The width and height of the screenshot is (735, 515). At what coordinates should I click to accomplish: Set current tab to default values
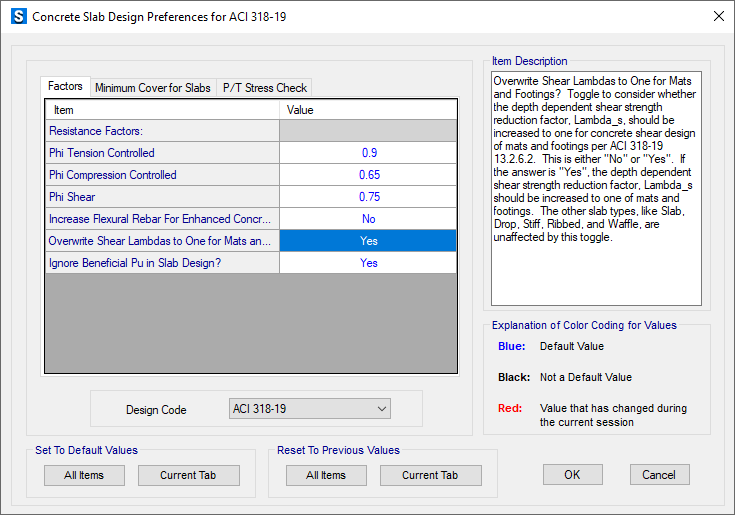point(188,476)
